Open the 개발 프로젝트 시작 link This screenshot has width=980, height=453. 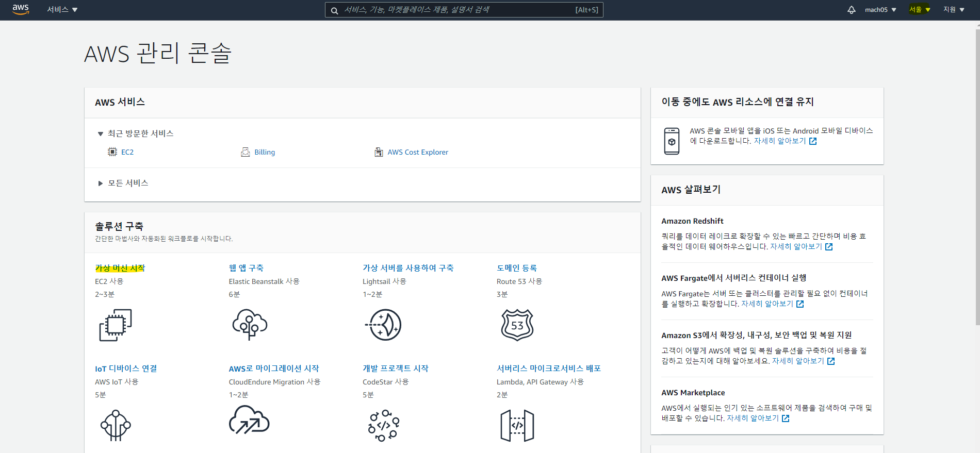point(396,368)
